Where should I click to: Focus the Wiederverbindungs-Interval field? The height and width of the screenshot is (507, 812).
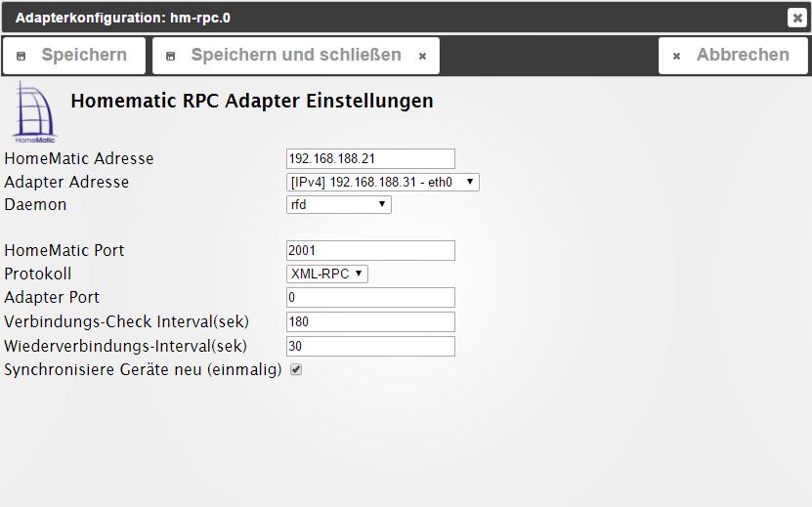click(370, 346)
